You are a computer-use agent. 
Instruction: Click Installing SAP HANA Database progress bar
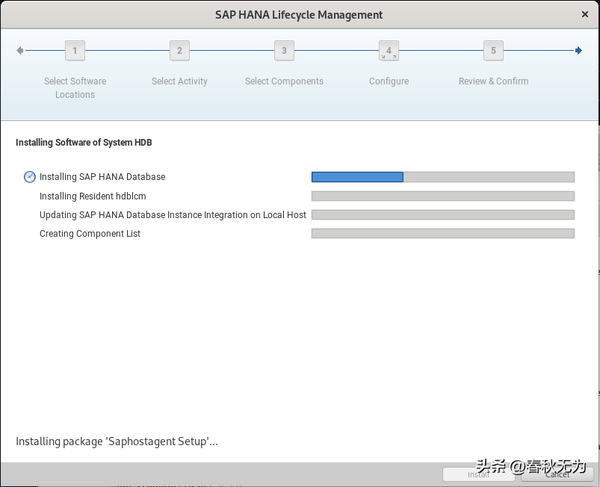[x=443, y=177]
